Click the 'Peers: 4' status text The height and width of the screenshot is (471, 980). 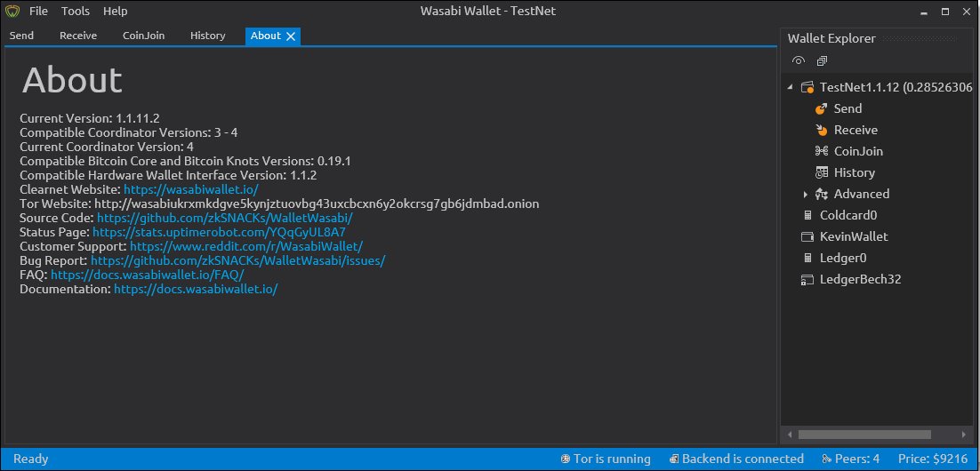(858, 459)
